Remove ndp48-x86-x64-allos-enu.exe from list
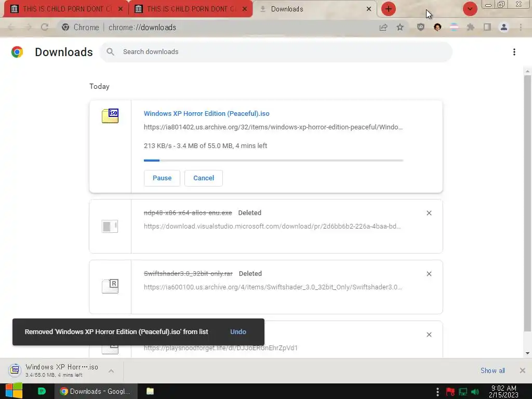Viewport: 532px width, 399px height. [429, 212]
